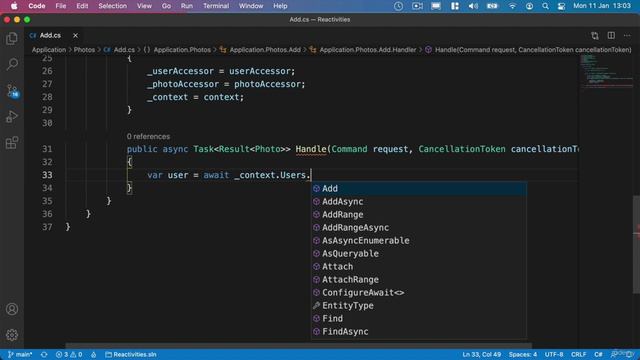
Task: Open the volume control in menu bar
Action: [x=473, y=6]
